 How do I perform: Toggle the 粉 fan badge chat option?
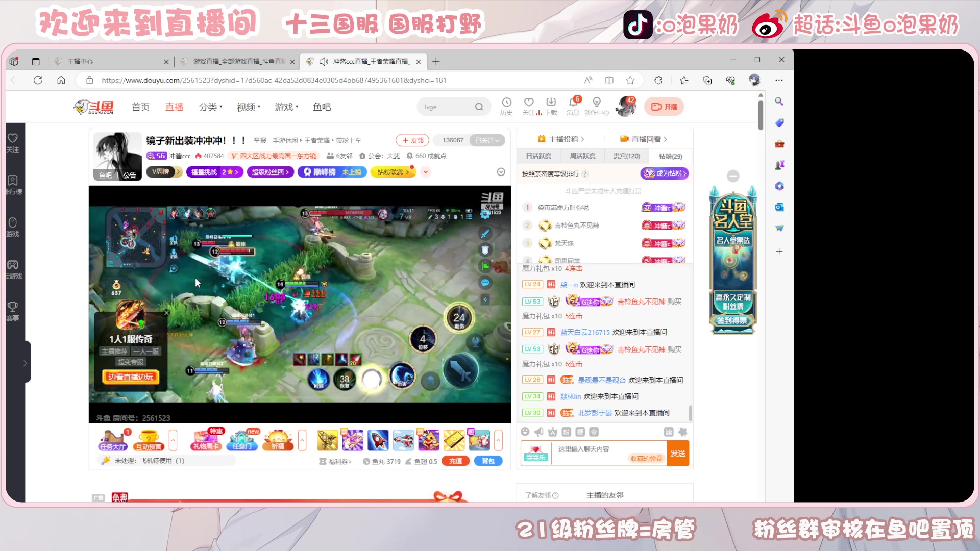[x=566, y=432]
